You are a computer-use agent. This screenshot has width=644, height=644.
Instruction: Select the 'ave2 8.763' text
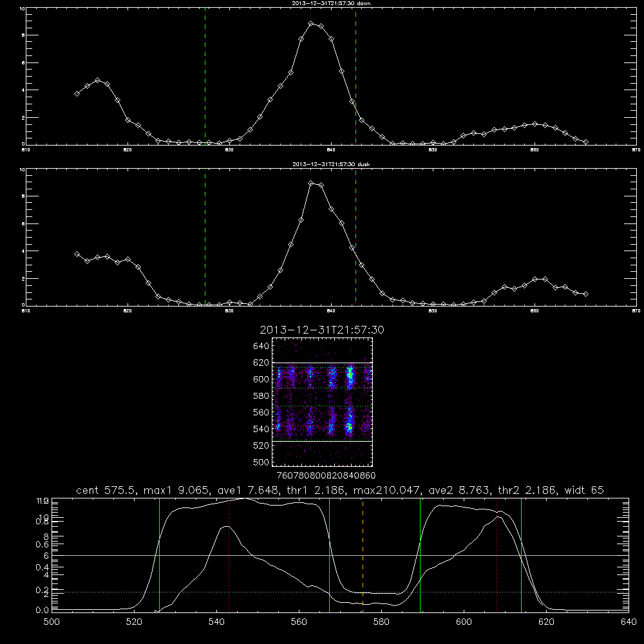[459, 490]
